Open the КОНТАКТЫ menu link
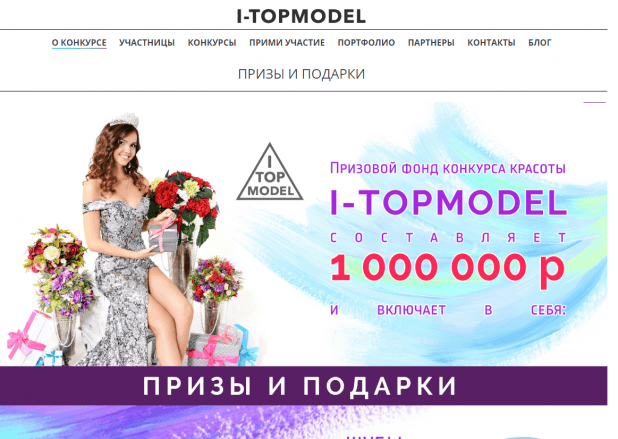The image size is (618, 439). click(491, 43)
